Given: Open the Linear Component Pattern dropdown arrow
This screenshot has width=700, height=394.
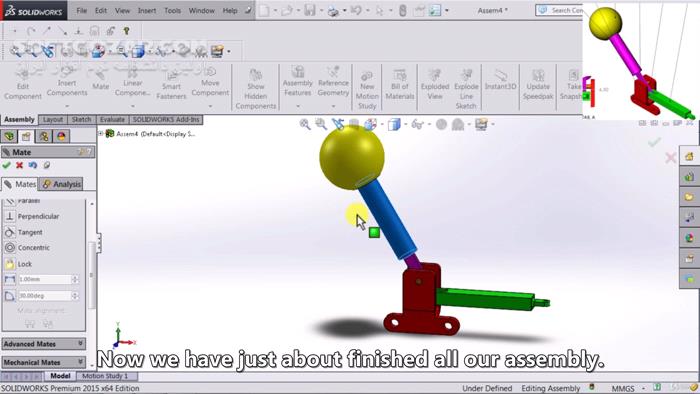Looking at the screenshot, I should click(x=133, y=106).
